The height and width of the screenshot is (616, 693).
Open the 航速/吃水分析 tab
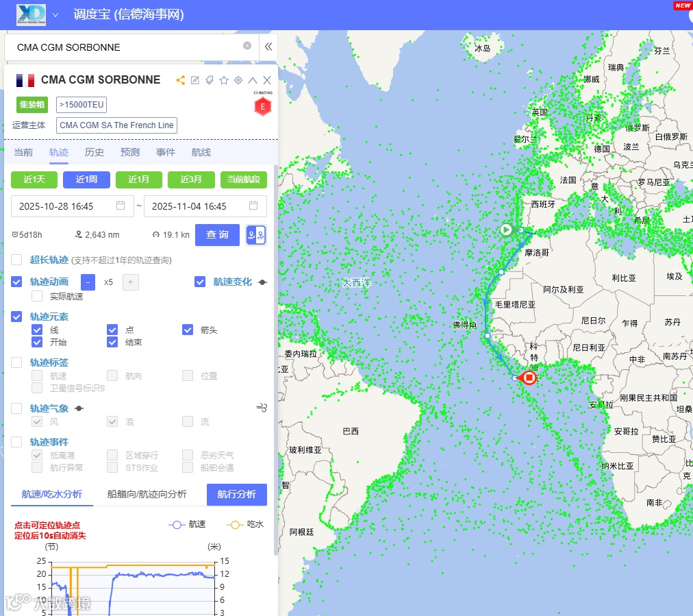point(52,495)
